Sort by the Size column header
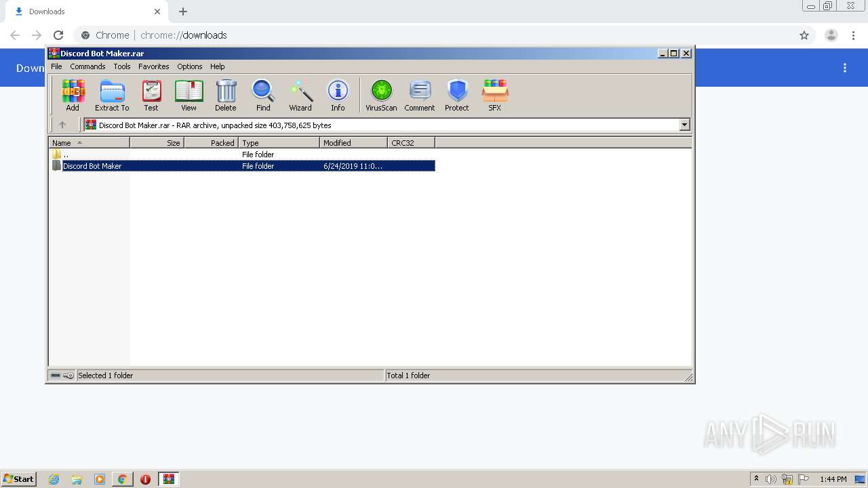868x488 pixels. coord(157,142)
